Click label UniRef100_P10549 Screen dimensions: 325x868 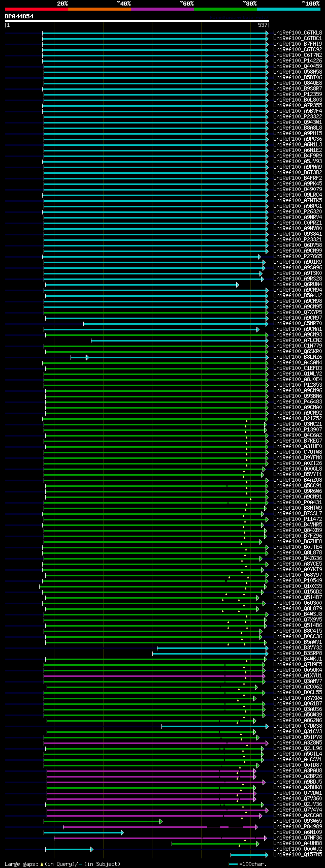[298, 580]
